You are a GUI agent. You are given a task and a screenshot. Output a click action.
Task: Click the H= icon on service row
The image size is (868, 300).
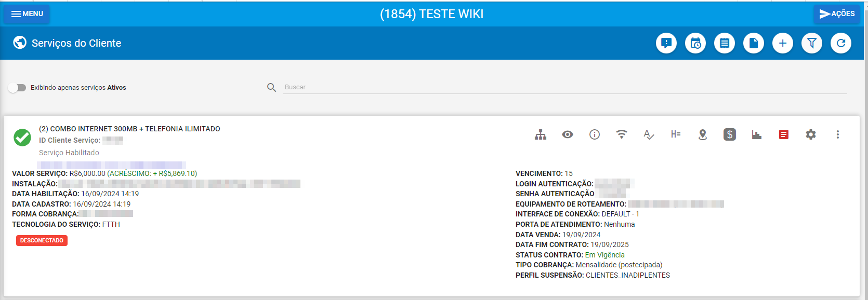676,134
